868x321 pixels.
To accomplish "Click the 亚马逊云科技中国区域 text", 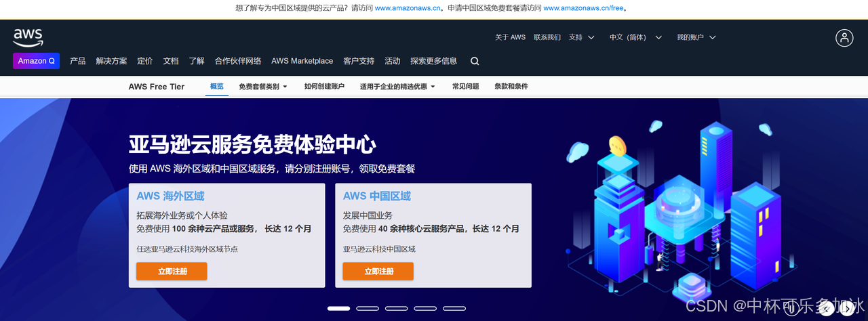I will pos(379,249).
